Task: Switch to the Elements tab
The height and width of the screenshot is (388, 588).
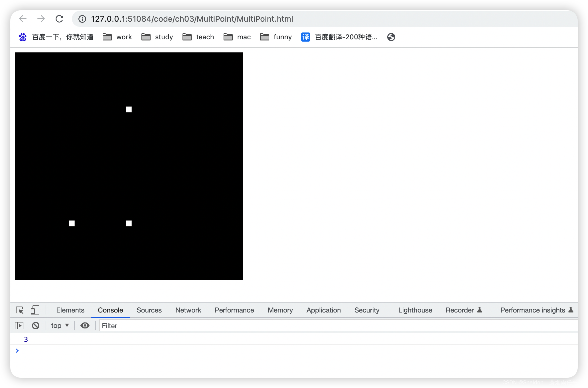Action: click(x=70, y=310)
